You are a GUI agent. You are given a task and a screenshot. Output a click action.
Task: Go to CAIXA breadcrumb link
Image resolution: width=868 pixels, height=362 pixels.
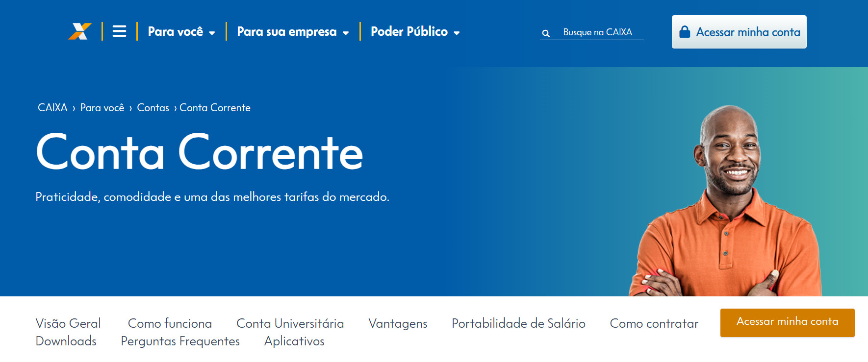[52, 108]
